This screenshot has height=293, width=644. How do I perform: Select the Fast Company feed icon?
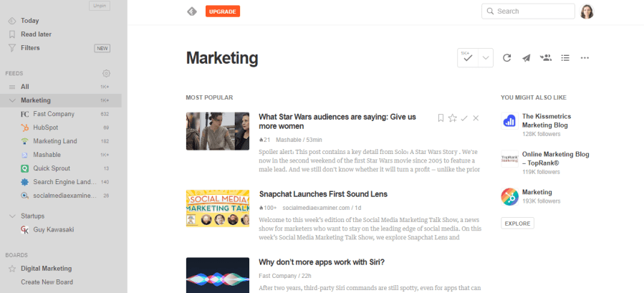24,114
